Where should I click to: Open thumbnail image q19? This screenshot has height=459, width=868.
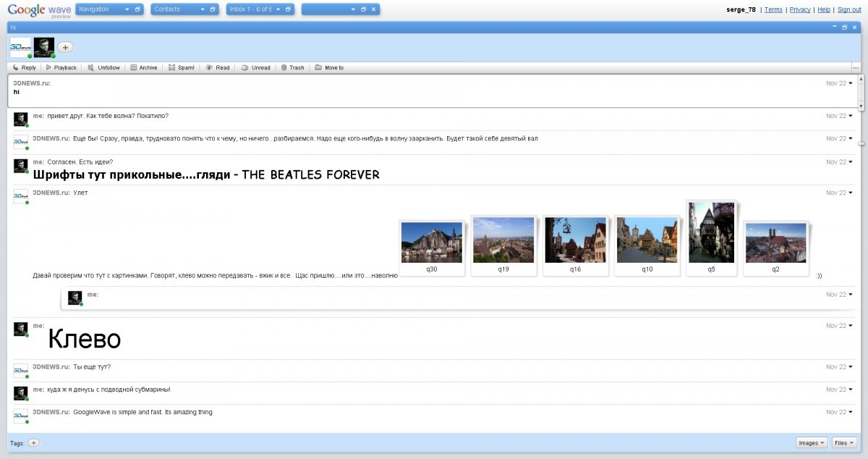tap(503, 240)
